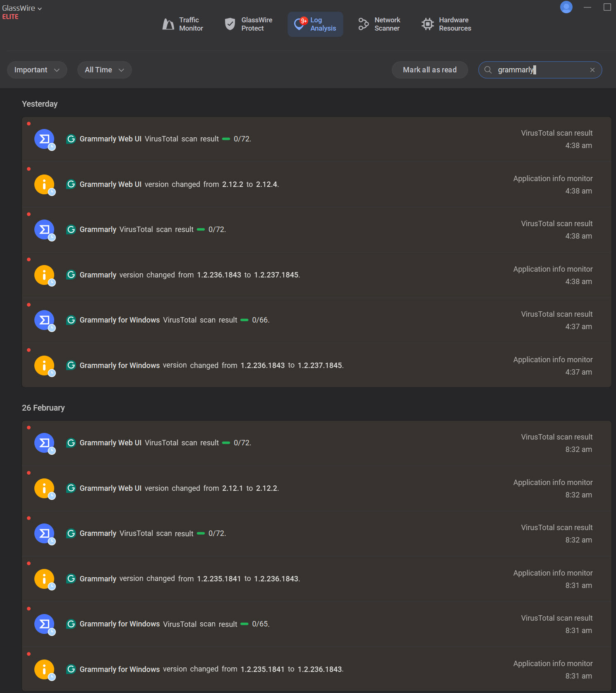
Task: Click the Grammarly logo in the 0/66 scan entry
Action: pyautogui.click(x=71, y=320)
